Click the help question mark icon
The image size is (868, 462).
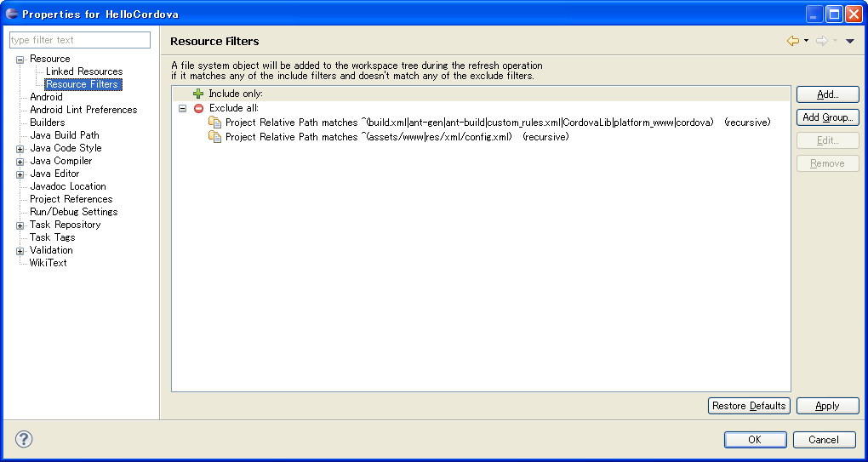24,439
